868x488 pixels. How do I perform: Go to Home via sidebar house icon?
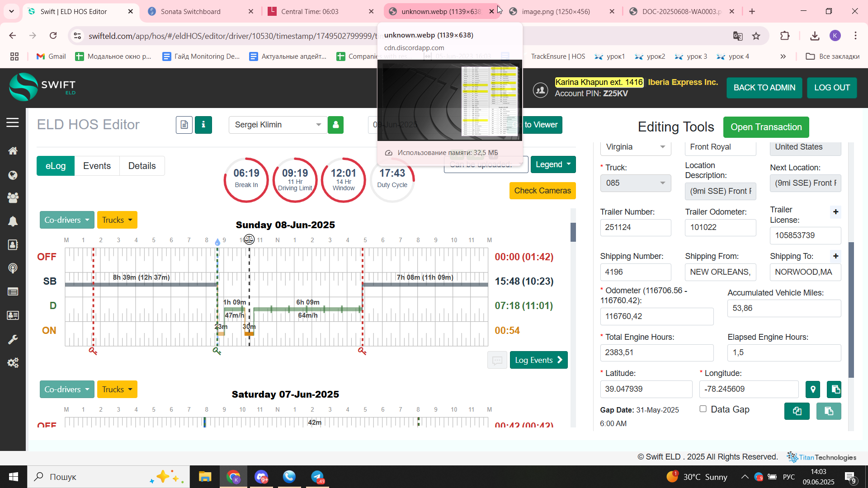click(13, 151)
